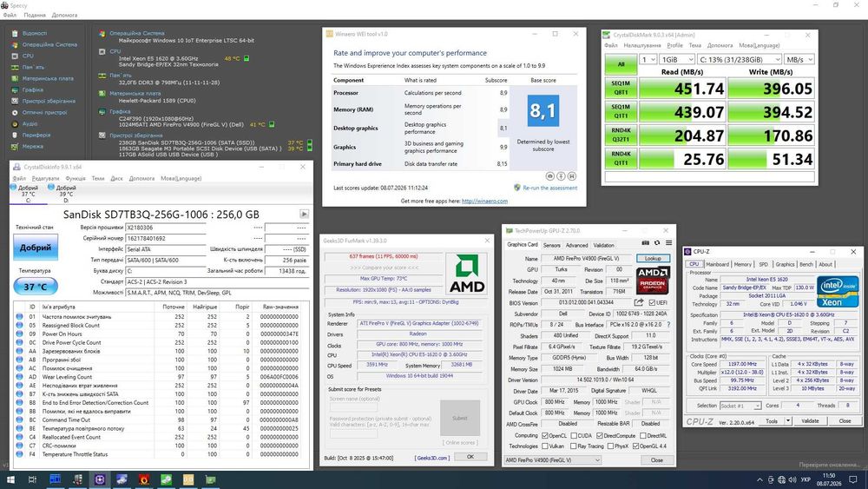Click network globe icon in system tray
Screen dimensions: 868x489
pyautogui.click(x=781, y=479)
